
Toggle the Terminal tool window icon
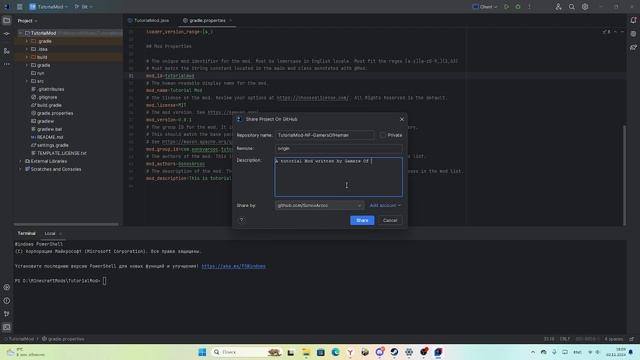coord(7,327)
